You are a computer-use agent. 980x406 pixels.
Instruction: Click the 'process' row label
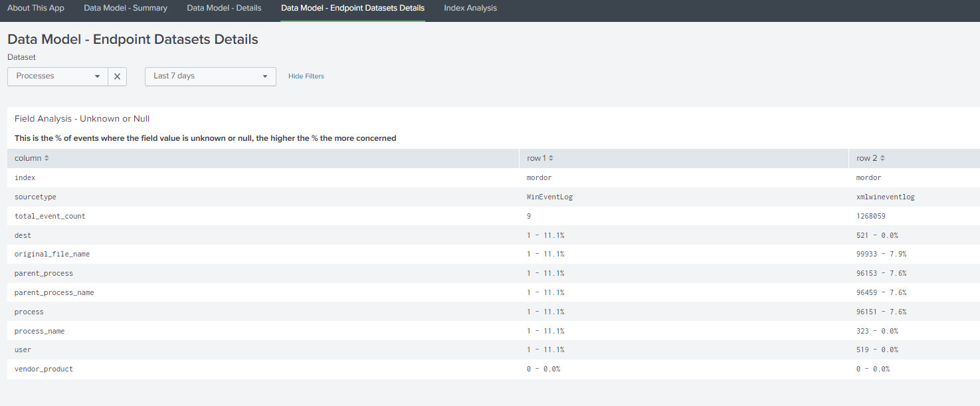29,312
